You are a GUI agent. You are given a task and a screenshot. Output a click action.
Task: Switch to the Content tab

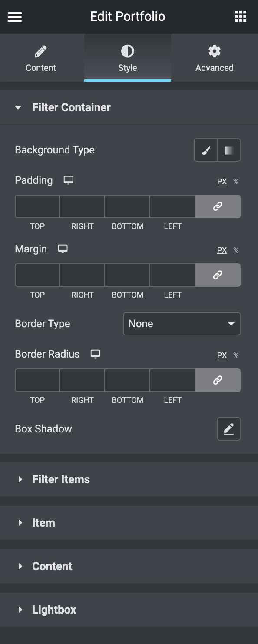tap(41, 58)
